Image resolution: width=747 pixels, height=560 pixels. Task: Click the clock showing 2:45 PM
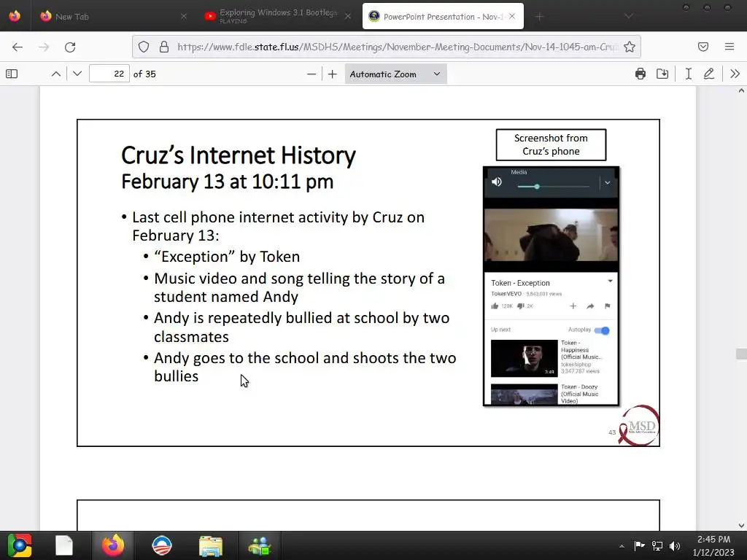tap(713, 539)
